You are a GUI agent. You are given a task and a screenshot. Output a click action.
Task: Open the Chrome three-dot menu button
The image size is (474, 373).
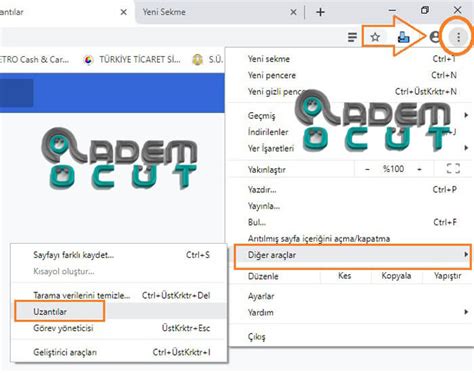pos(458,37)
